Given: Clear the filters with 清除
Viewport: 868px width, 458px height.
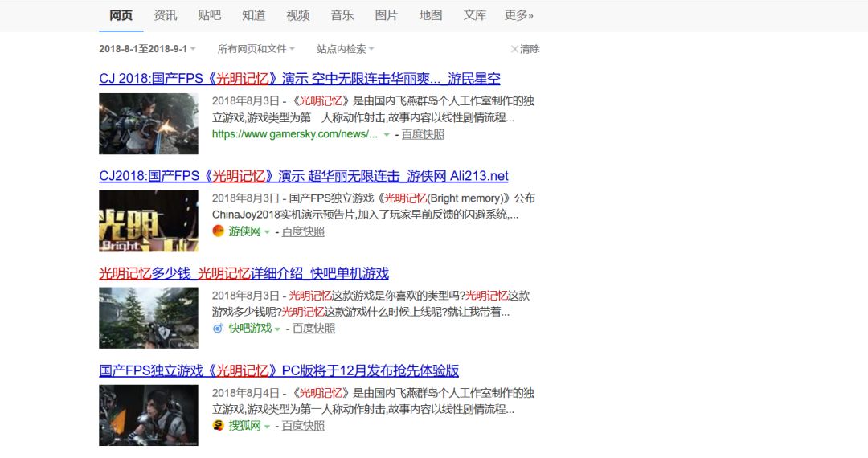Looking at the screenshot, I should pyautogui.click(x=525, y=49).
